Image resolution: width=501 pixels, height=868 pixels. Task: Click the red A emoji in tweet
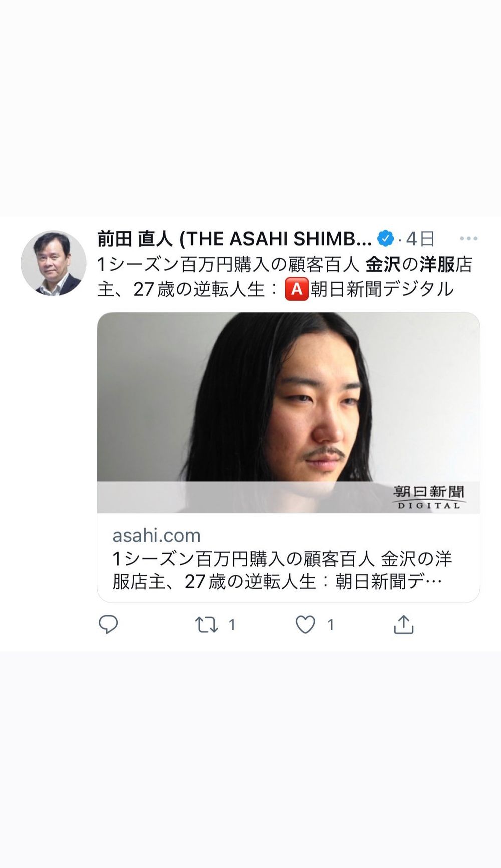(296, 289)
